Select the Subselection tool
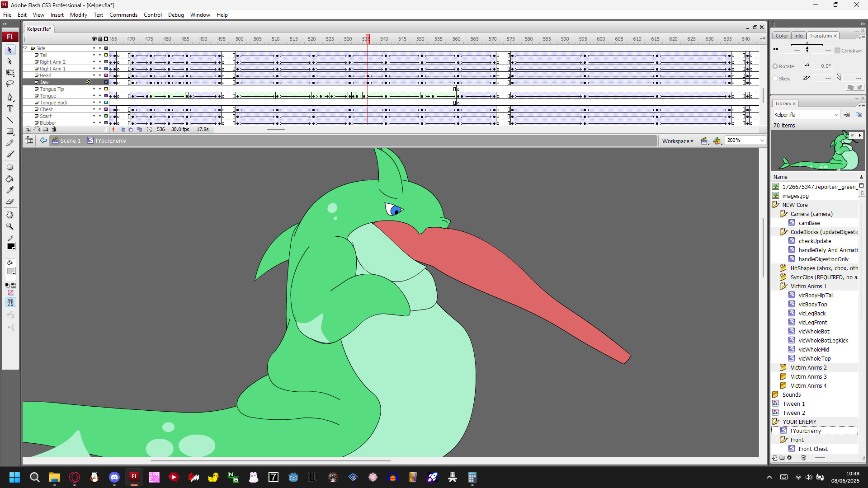868x488 pixels. pyautogui.click(x=9, y=61)
